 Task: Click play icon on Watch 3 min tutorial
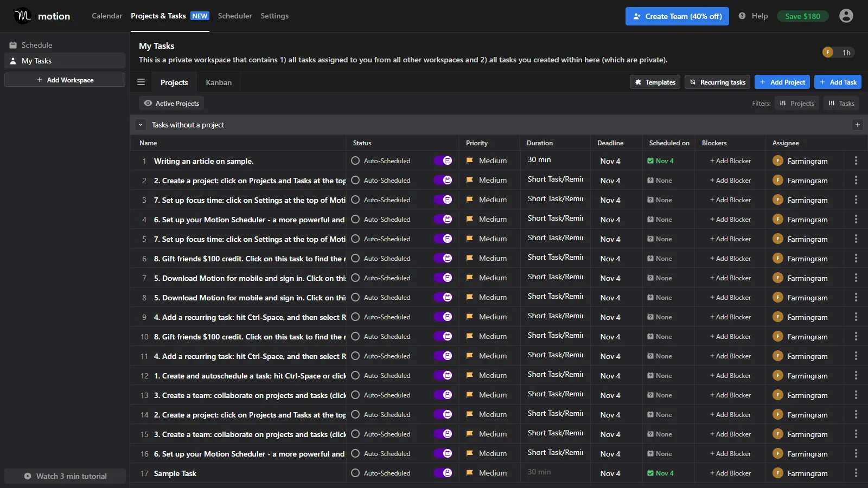coord(28,476)
